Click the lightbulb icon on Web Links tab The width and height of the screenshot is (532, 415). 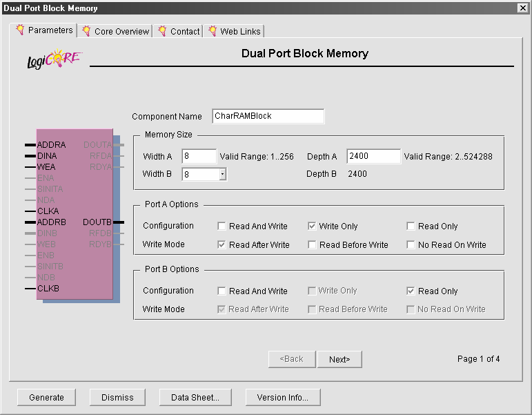click(x=213, y=31)
